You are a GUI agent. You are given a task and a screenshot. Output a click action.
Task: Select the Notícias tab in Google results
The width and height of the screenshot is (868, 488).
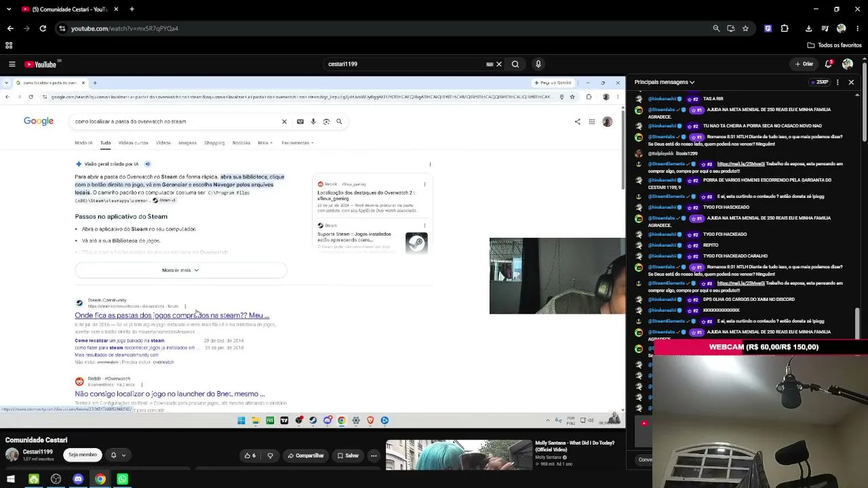(x=241, y=143)
